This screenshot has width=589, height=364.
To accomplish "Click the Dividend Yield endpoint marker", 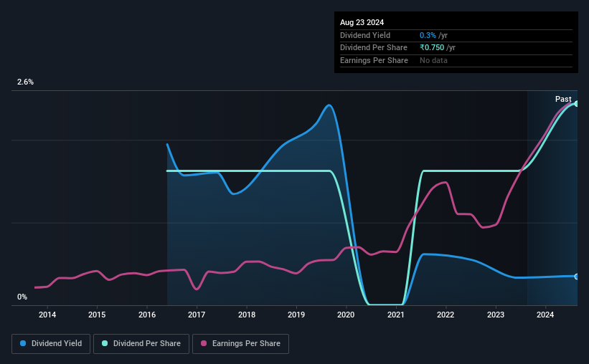I will (x=577, y=277).
